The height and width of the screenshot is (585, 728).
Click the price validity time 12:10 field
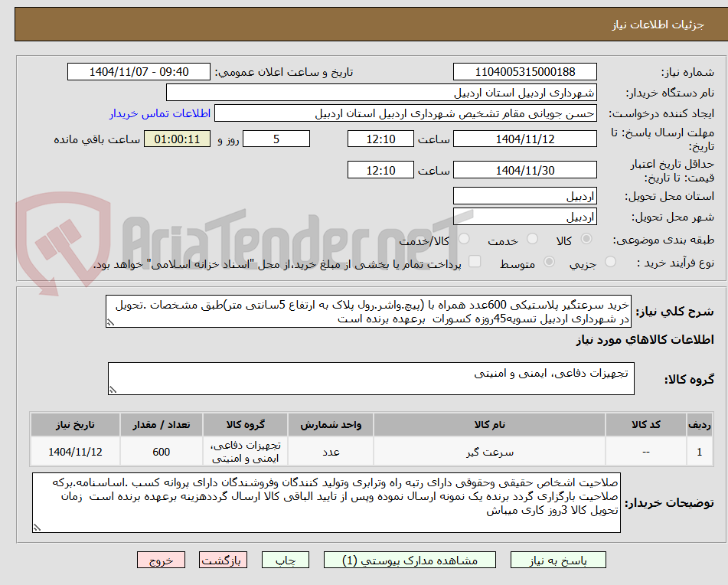pos(380,170)
